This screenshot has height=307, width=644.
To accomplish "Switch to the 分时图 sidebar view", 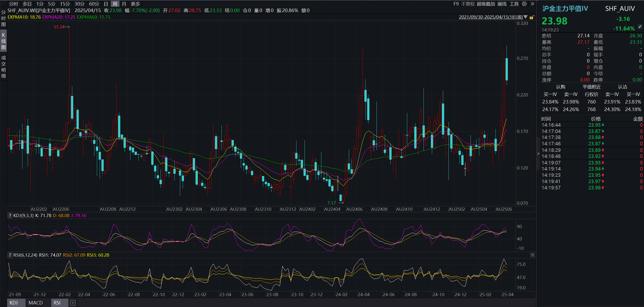I will pyautogui.click(x=3, y=18).
